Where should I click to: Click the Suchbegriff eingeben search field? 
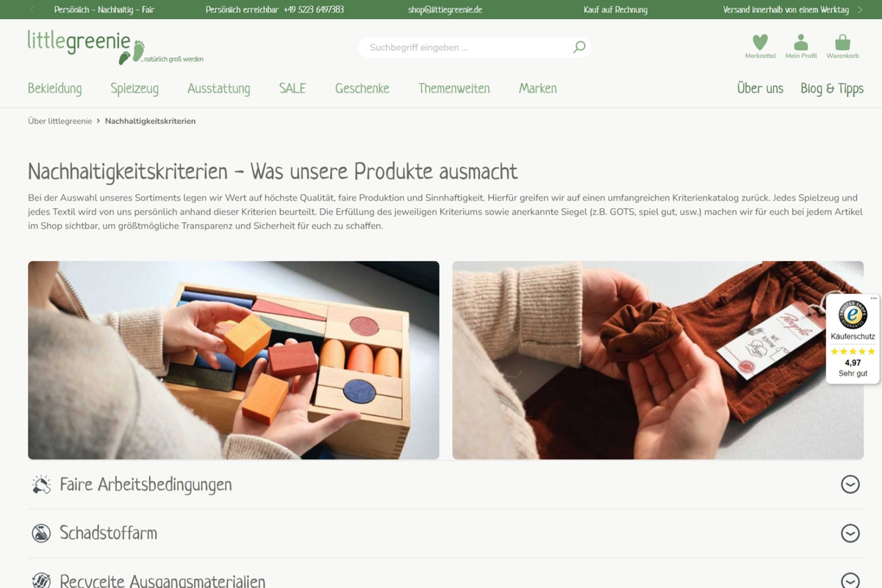point(469,47)
